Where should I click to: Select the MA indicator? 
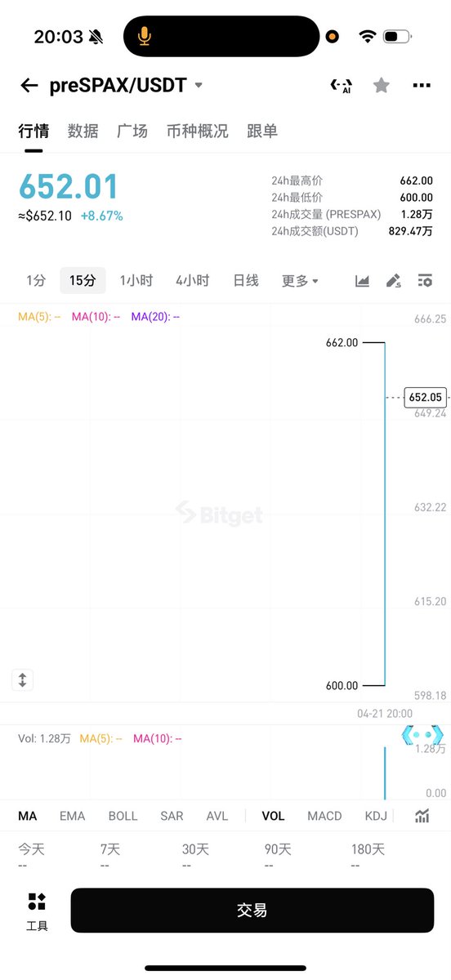(28, 816)
